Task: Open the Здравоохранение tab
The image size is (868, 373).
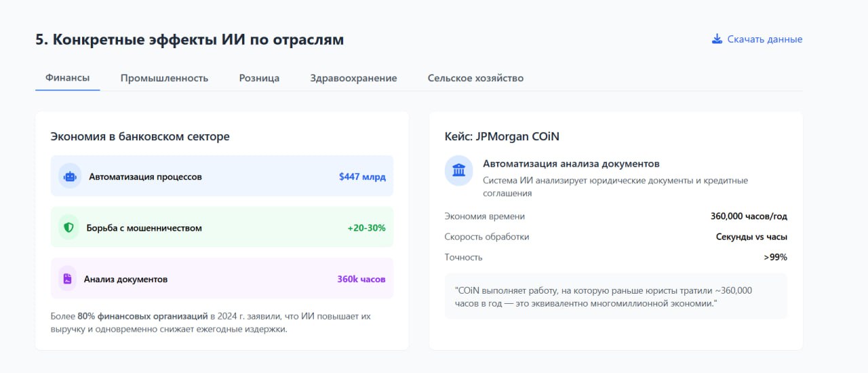Action: point(353,78)
